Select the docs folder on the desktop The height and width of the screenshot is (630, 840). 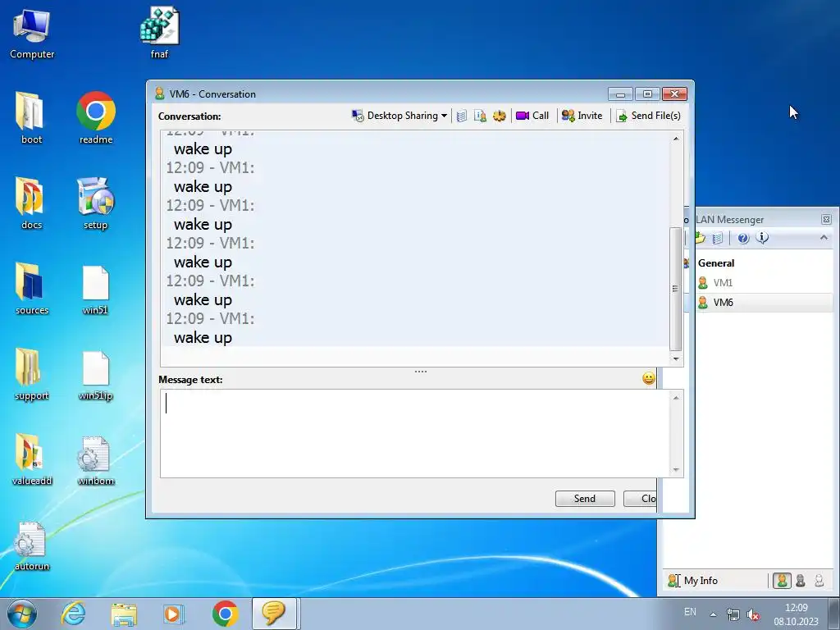coord(31,203)
